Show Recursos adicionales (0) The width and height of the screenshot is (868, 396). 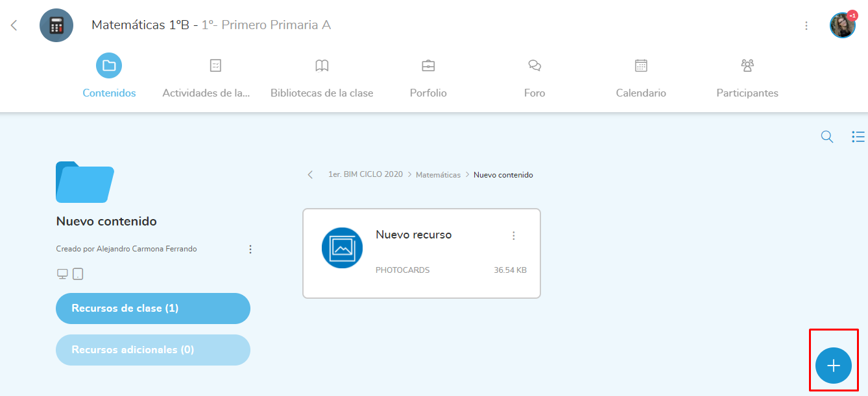click(153, 350)
